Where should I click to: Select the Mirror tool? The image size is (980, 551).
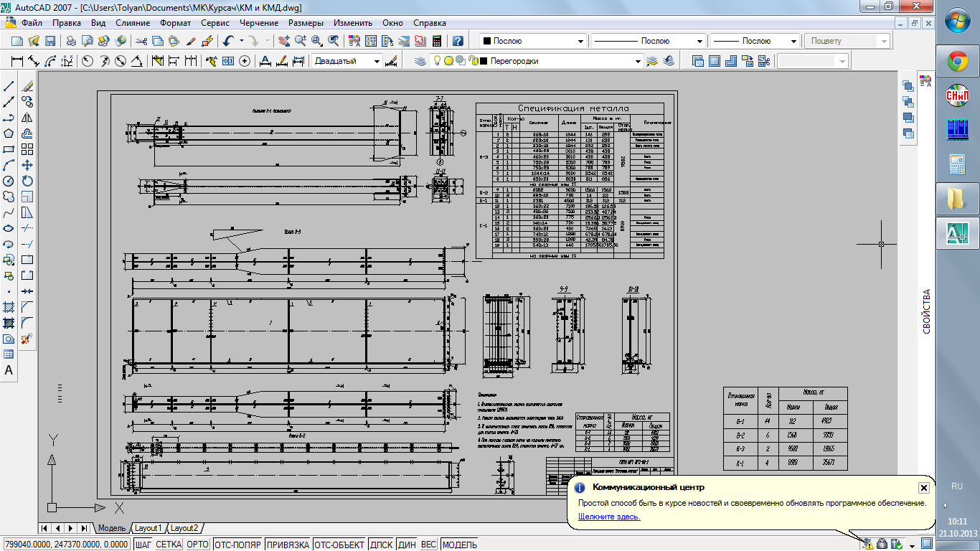pos(28,118)
